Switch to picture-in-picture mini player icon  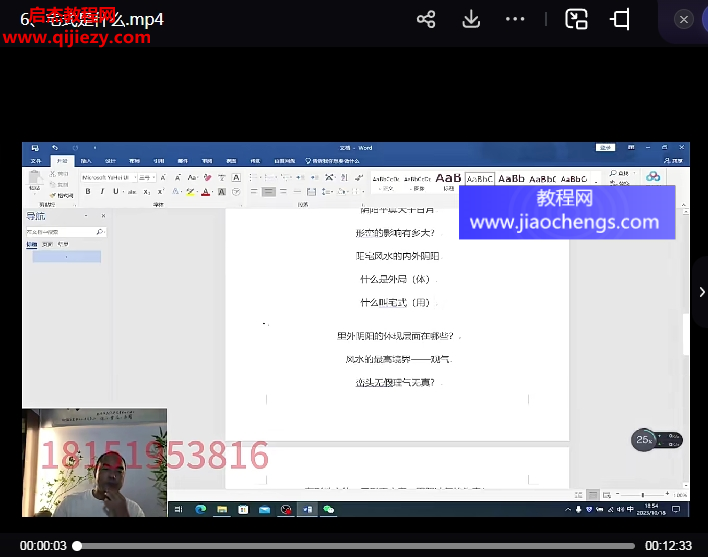tap(576, 19)
